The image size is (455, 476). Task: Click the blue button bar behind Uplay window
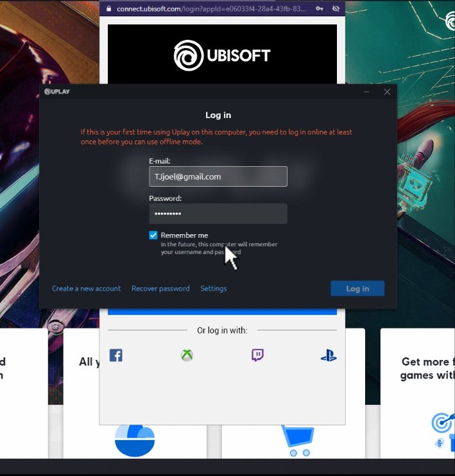point(222,312)
